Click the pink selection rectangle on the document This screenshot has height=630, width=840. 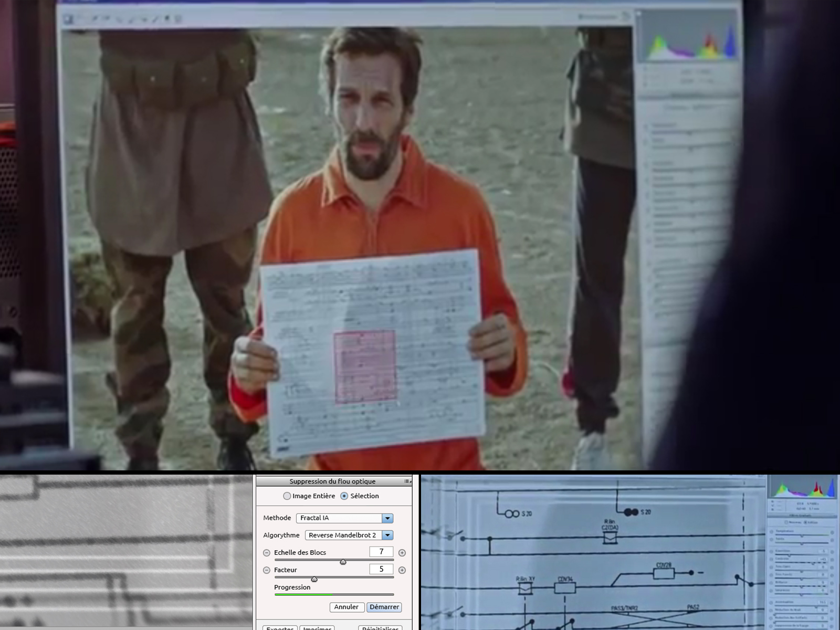365,367
